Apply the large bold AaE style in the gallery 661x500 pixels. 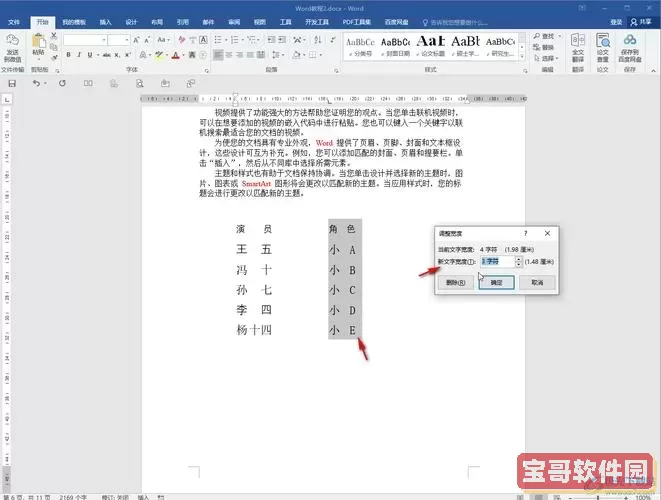coord(431,46)
